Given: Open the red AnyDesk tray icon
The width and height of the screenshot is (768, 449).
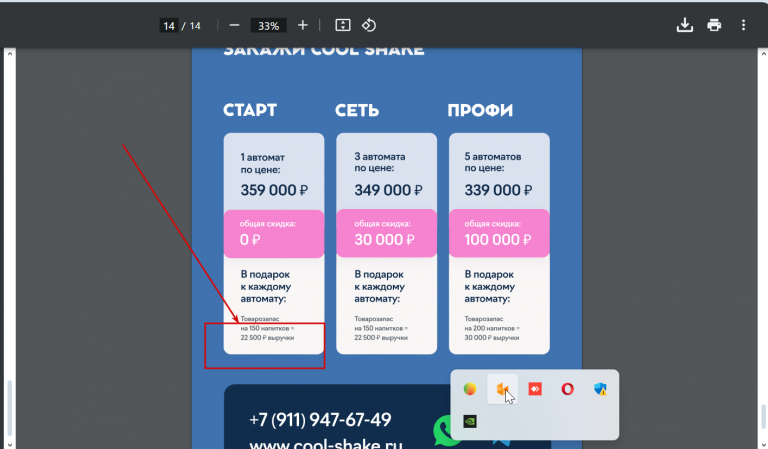Looking at the screenshot, I should click(535, 389).
